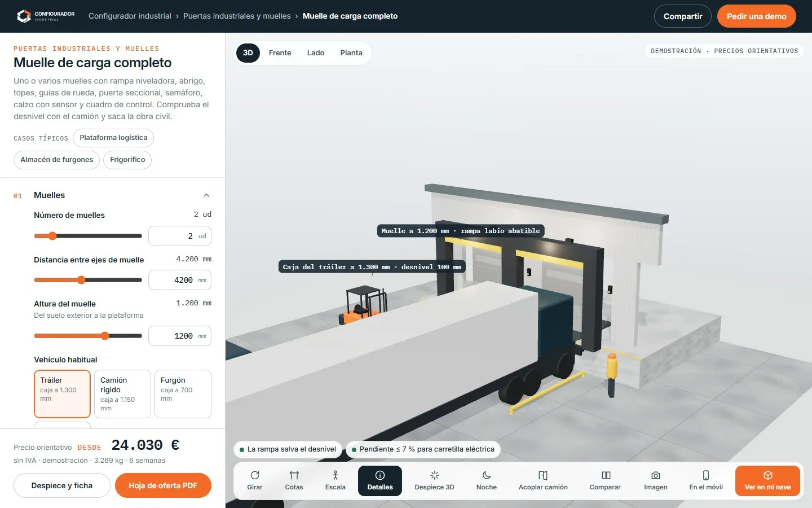Click the Pendiente ≤ 7 % status chip
This screenshot has width=812, height=508.
[x=423, y=449]
